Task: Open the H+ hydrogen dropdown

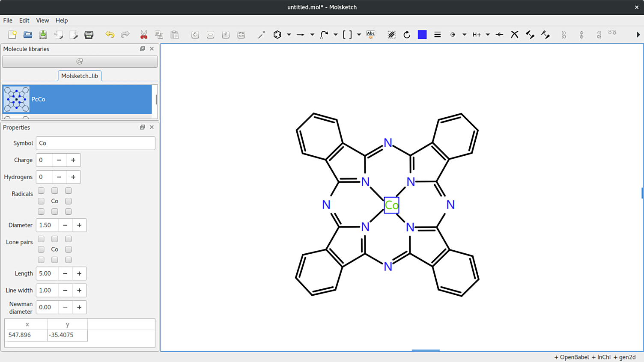Action: tap(487, 35)
